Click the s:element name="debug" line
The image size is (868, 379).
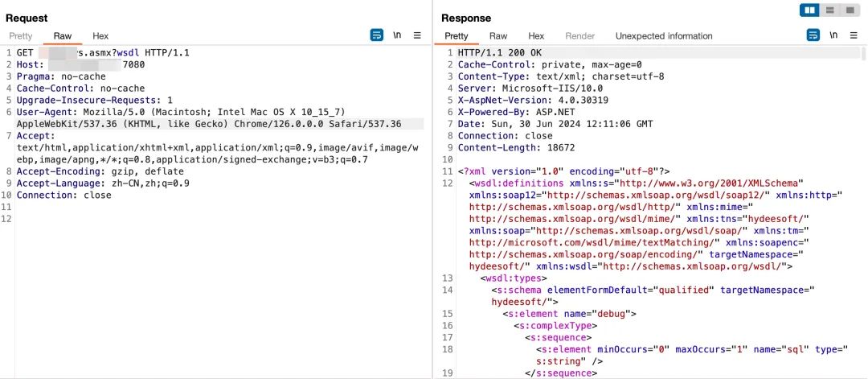click(x=569, y=314)
